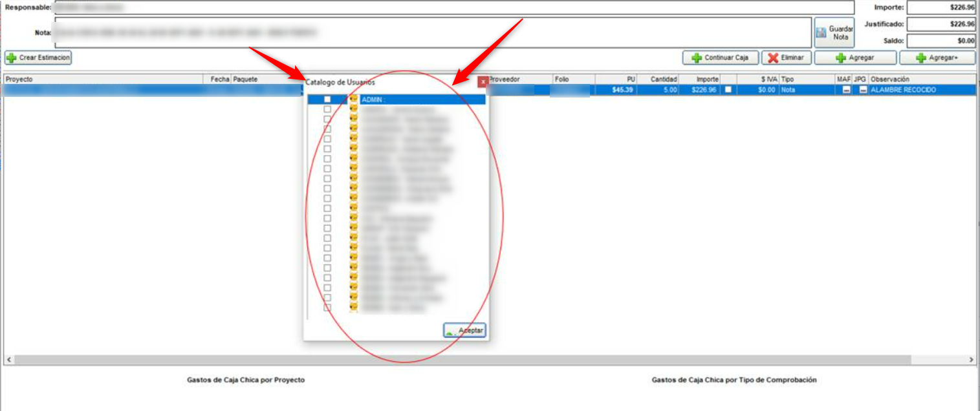Click Aceptar in Catalogo de Usuarios
This screenshot has height=411, width=980.
464,330
